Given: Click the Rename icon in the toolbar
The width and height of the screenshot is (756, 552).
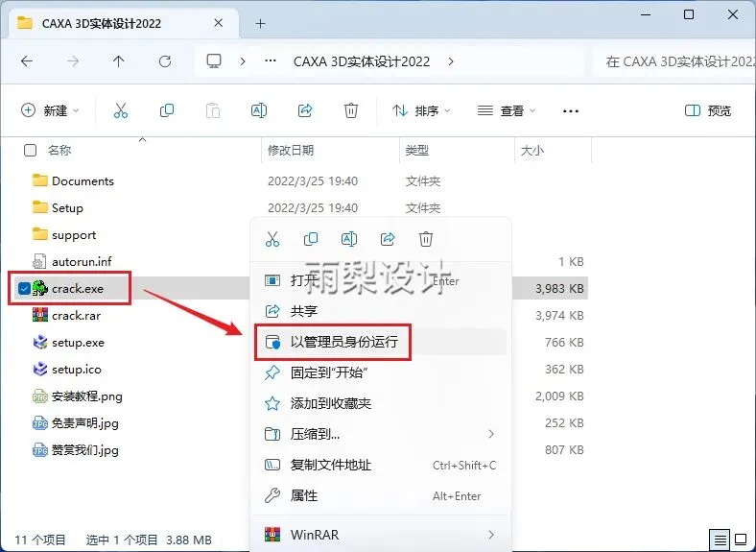Looking at the screenshot, I should pyautogui.click(x=259, y=110).
